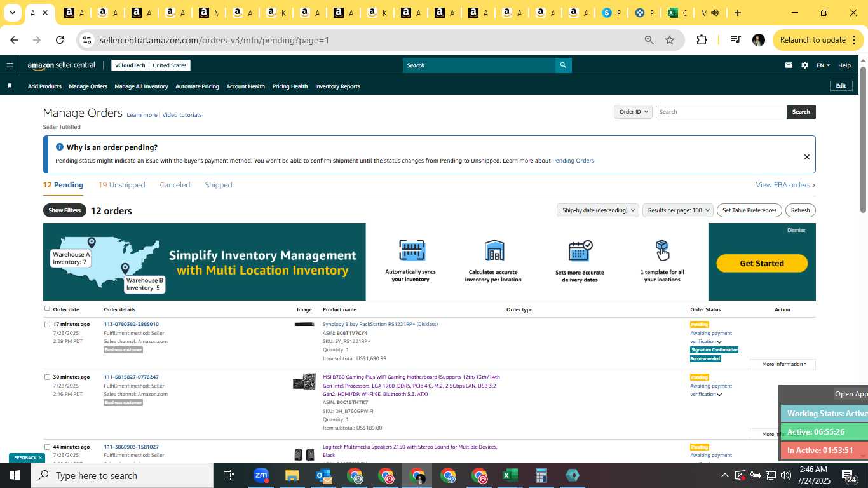Switch to the 12 Pending tab
The width and height of the screenshot is (868, 488).
pos(63,185)
